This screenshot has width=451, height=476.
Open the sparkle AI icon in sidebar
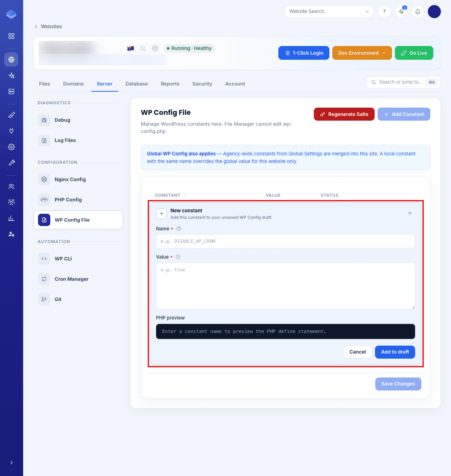11,75
